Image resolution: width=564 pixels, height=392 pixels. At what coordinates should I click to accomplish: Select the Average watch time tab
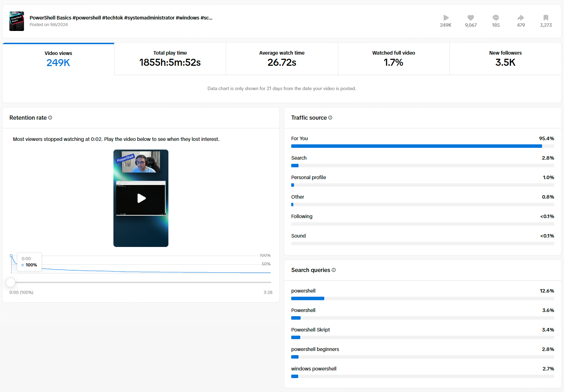[282, 59]
